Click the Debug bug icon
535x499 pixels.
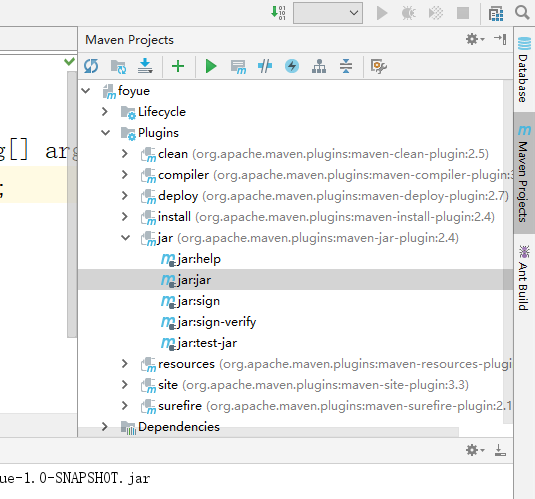[x=408, y=13]
